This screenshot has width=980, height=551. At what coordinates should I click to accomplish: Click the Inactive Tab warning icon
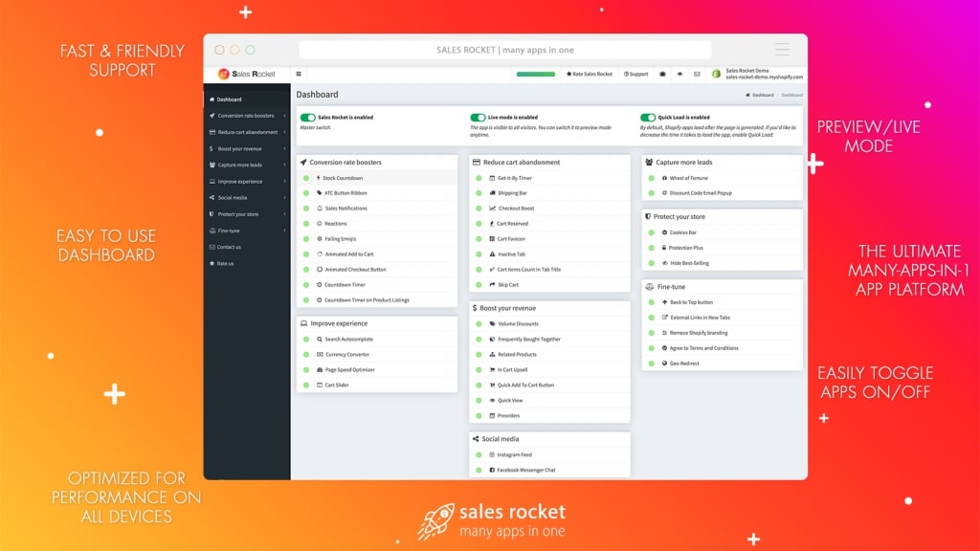tap(492, 254)
